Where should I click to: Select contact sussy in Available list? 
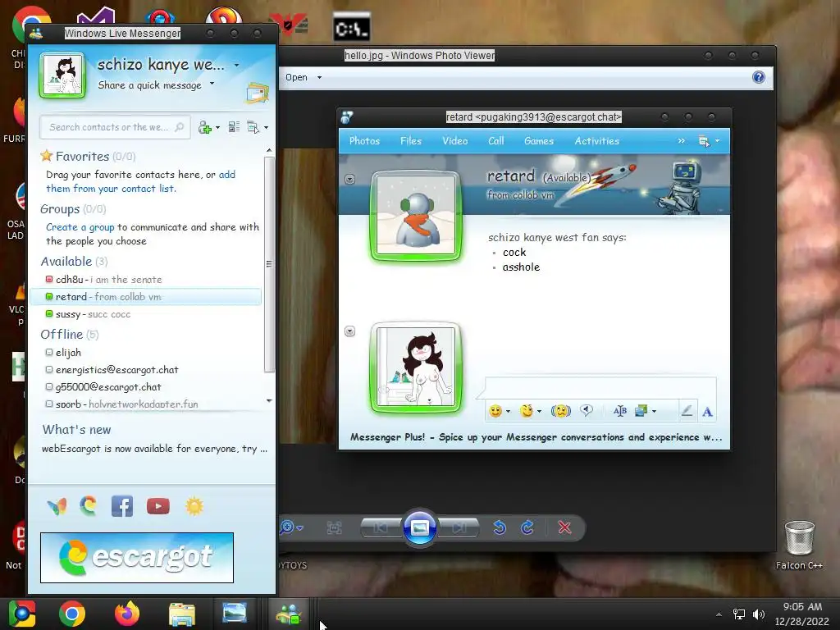(x=145, y=314)
